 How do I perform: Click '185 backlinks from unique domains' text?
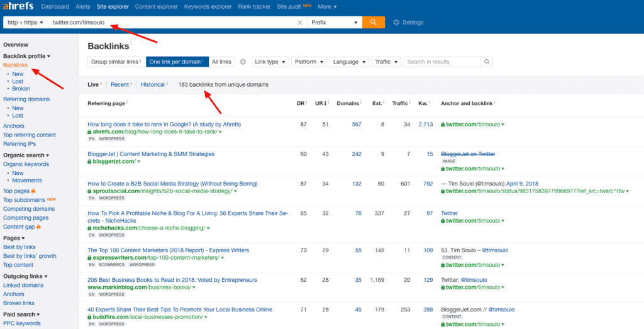223,85
